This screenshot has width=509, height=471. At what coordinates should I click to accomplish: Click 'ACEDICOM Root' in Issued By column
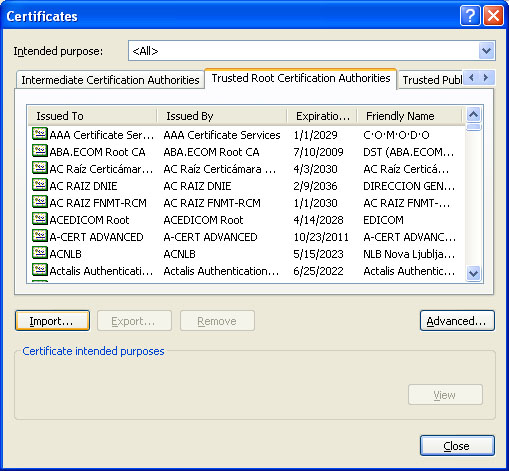pyautogui.click(x=203, y=220)
